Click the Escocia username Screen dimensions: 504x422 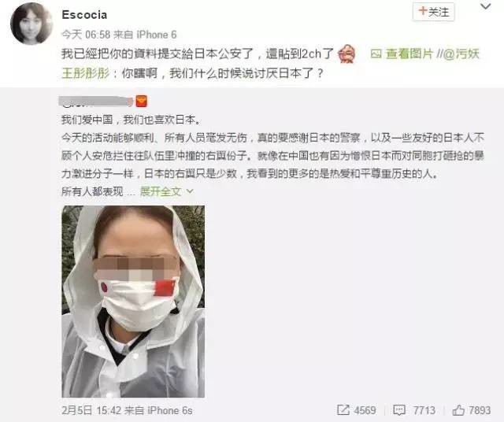84,15
